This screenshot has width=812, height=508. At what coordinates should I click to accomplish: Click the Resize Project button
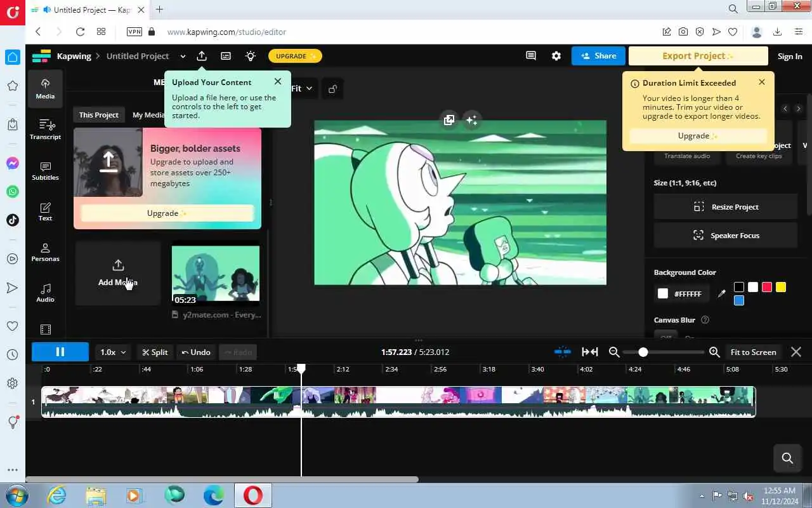point(726,207)
